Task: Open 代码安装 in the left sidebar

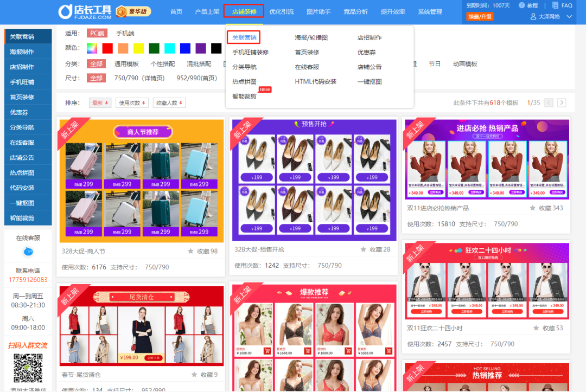Action: (28, 188)
